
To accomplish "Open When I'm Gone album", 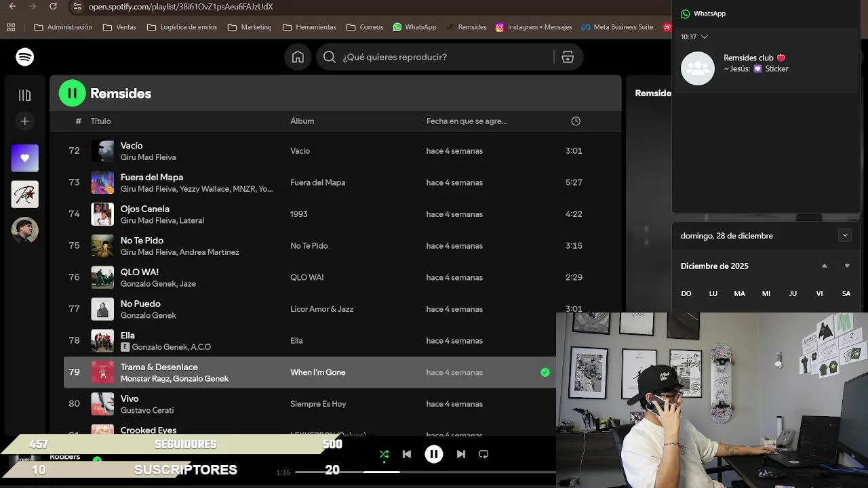I will 318,372.
